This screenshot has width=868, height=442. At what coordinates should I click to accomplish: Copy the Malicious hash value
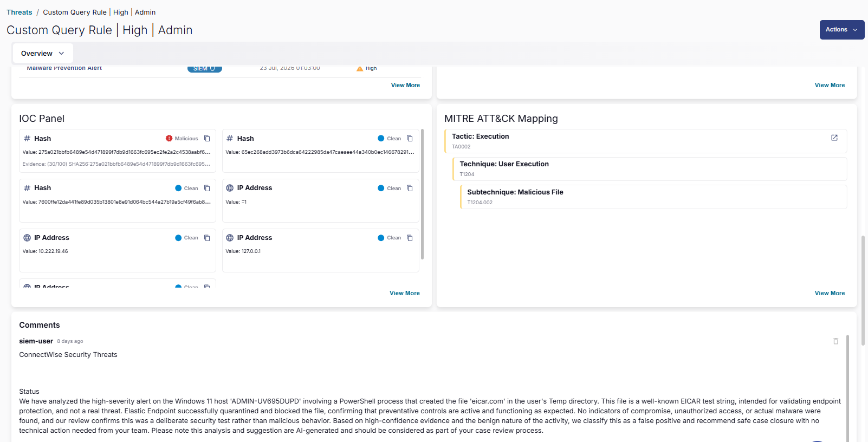pyautogui.click(x=207, y=139)
